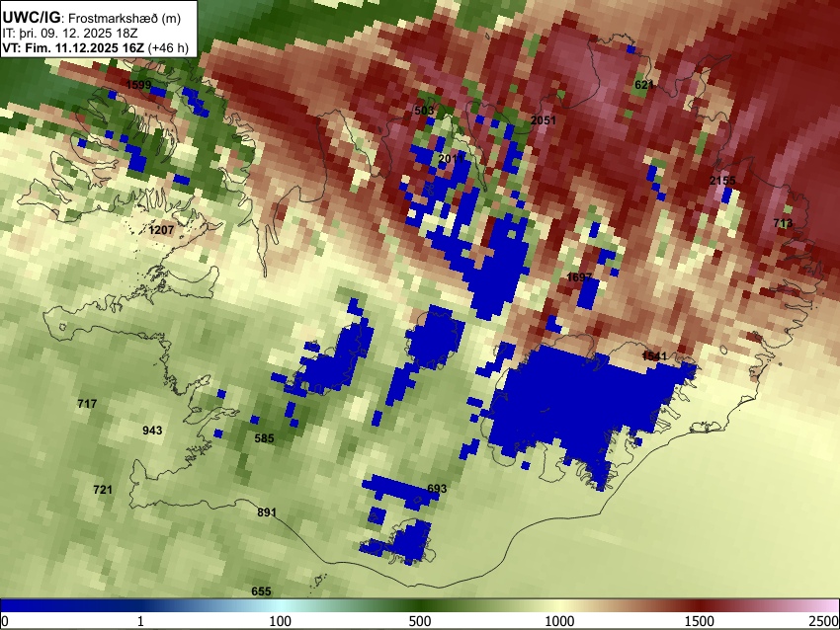
Task: Click the IT initial time line text
Action: tap(69, 34)
